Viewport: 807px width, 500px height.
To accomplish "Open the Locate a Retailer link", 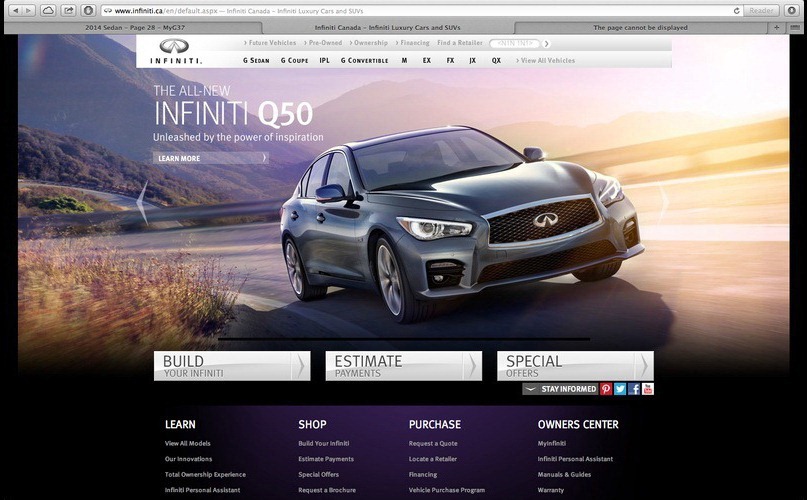I will 433,459.
